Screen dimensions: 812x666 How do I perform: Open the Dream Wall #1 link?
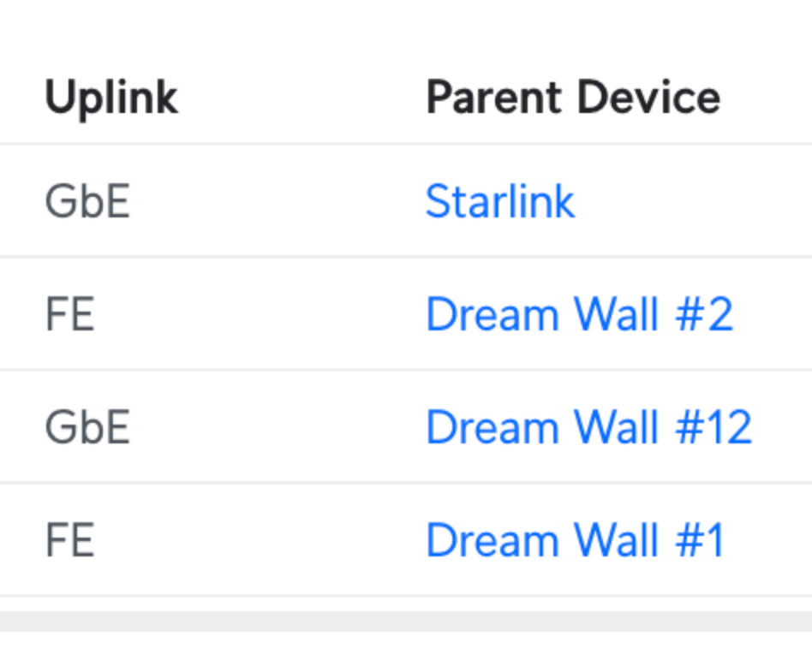(575, 540)
